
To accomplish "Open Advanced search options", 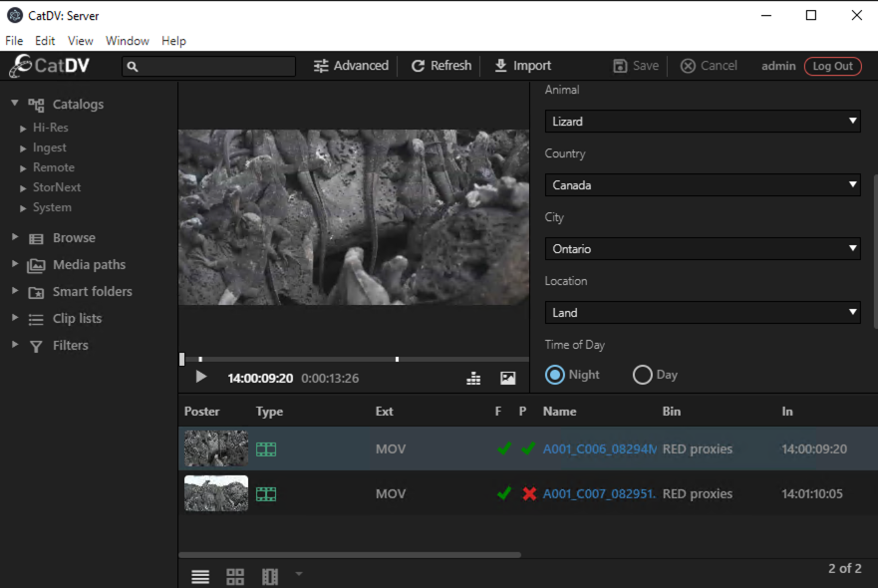I will point(351,66).
